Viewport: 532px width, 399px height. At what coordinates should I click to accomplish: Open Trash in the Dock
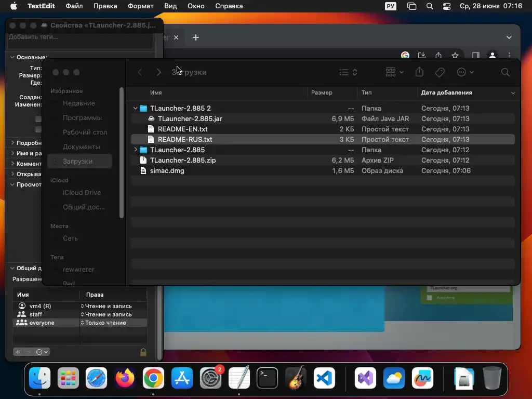click(x=492, y=378)
